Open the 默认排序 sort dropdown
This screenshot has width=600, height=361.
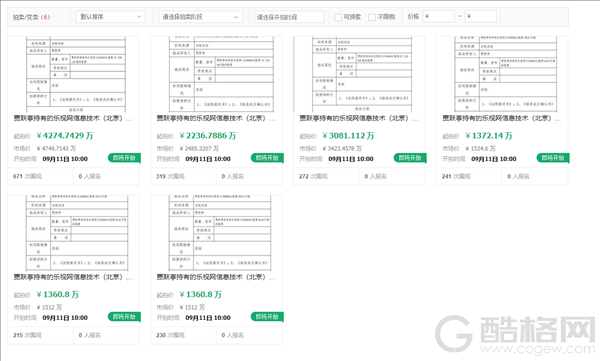pos(110,17)
